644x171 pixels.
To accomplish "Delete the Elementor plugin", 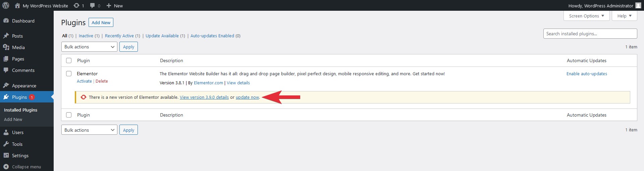I will 102,81.
